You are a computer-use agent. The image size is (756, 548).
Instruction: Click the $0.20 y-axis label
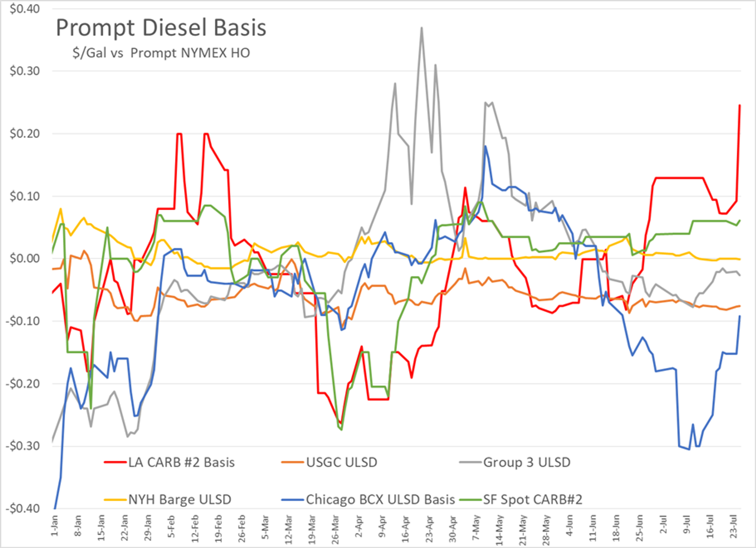click(25, 134)
